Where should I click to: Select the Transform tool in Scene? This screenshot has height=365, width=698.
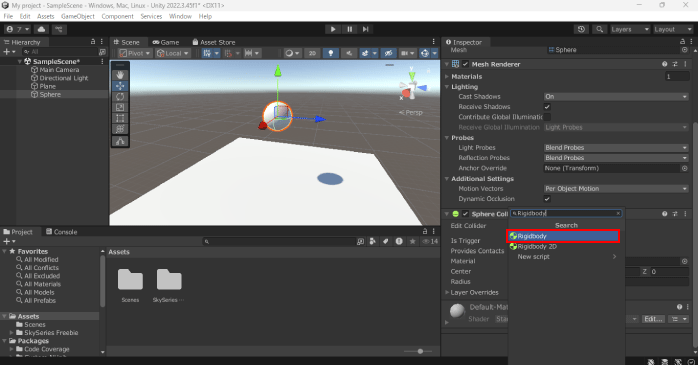tap(120, 129)
